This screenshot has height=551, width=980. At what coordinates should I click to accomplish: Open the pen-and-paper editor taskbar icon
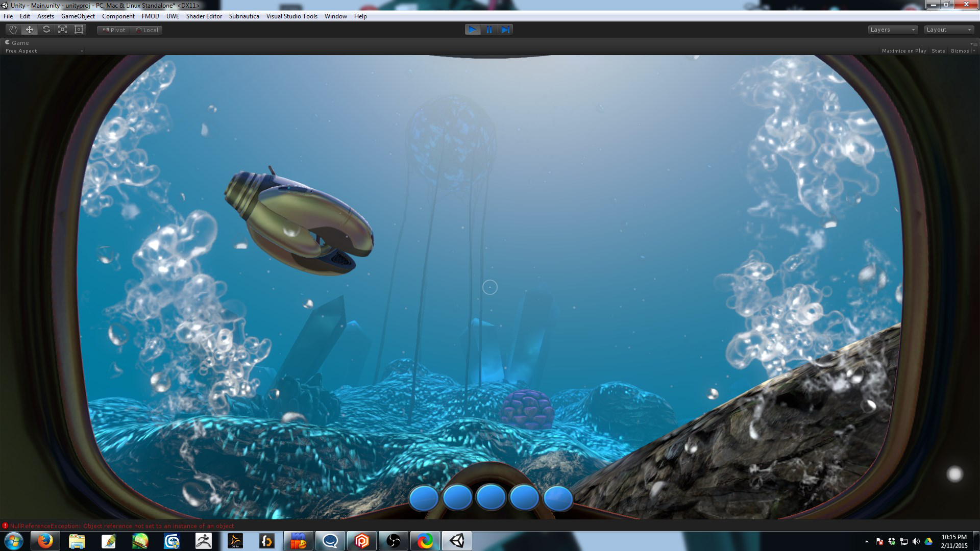coord(109,541)
